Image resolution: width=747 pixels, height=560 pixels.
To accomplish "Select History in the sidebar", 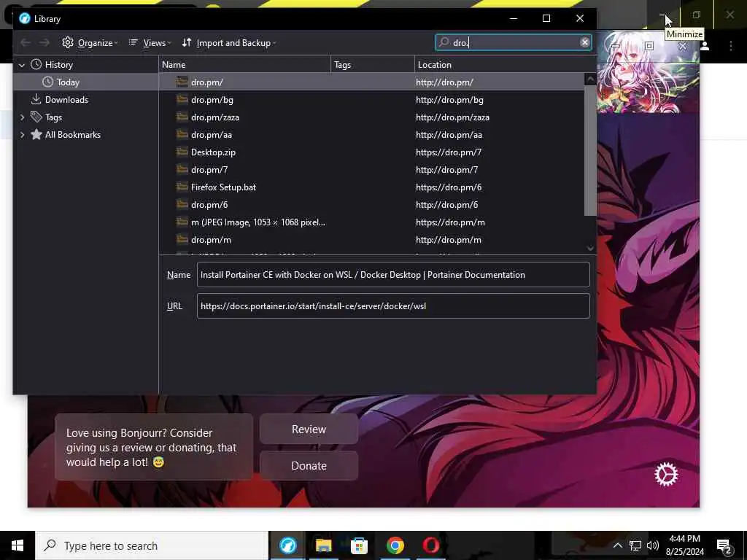I will click(86, 65).
